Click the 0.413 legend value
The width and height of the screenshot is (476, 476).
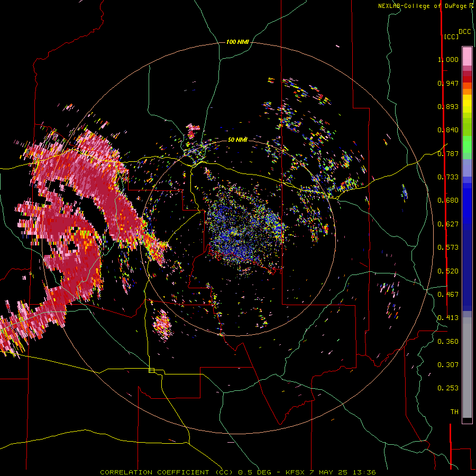448,318
